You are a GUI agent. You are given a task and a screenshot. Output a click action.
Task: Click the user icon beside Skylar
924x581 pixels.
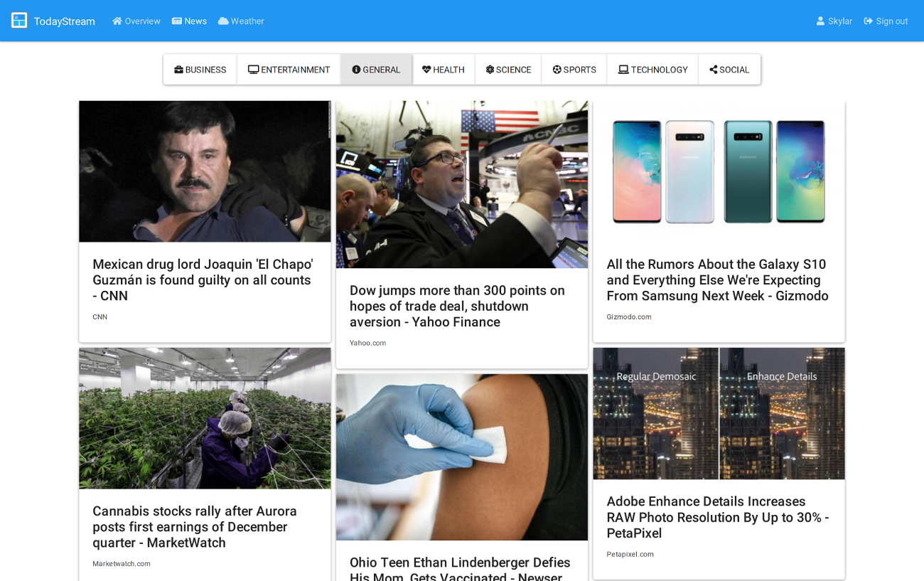pyautogui.click(x=820, y=21)
